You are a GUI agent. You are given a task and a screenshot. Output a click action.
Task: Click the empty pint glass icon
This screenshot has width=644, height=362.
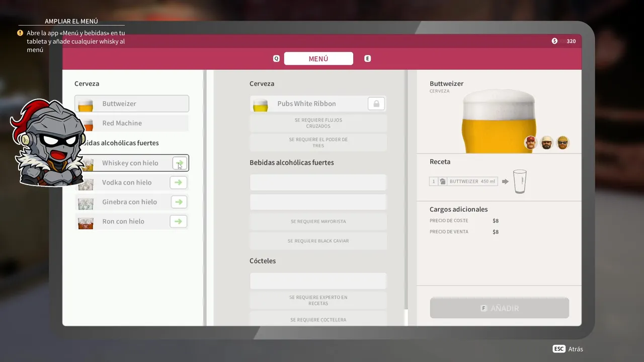click(520, 182)
